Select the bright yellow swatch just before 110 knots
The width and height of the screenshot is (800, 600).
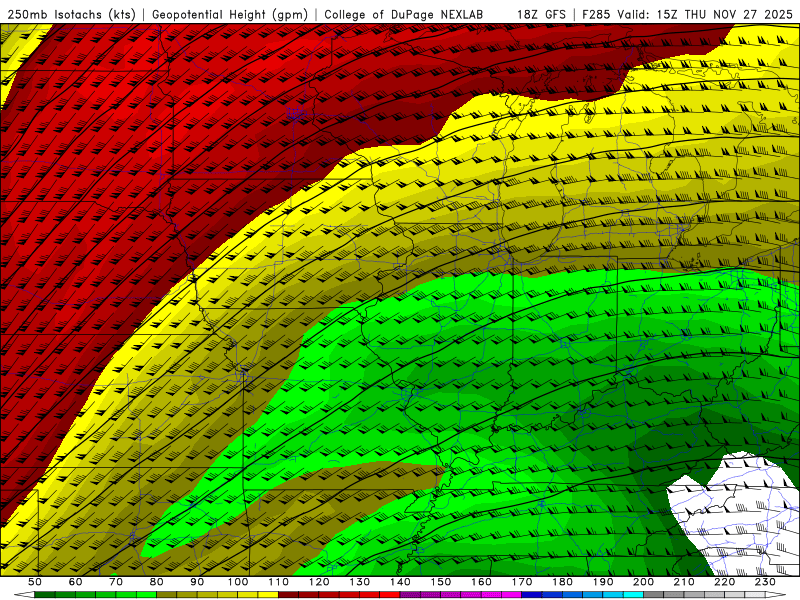[x=268, y=595]
